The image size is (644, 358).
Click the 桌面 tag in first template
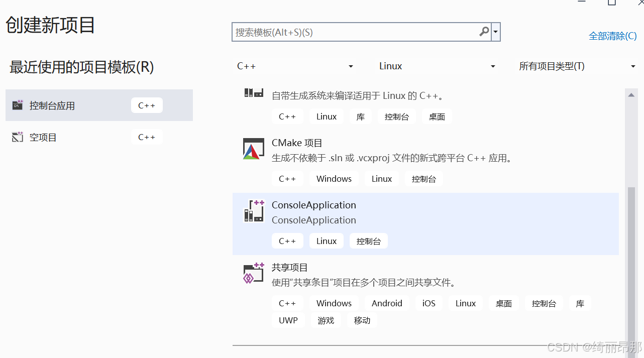click(x=437, y=116)
